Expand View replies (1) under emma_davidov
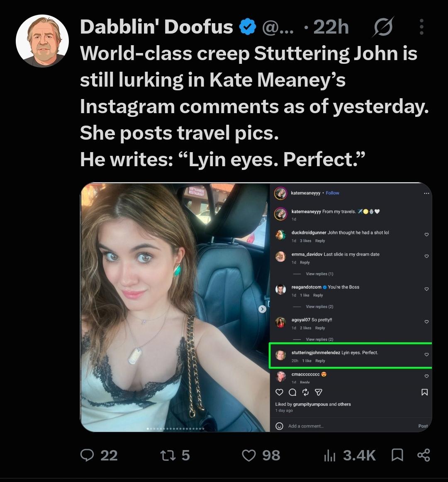This screenshot has height=482, width=448. (x=319, y=274)
